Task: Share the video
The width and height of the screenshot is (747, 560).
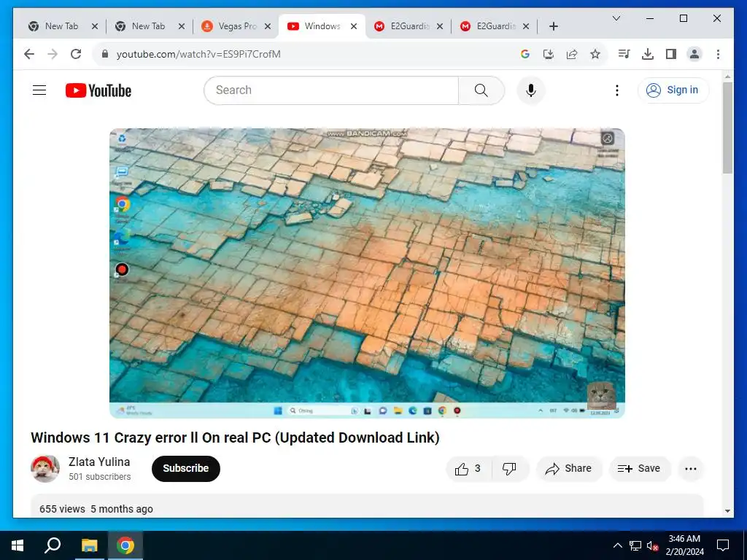Action: coord(569,469)
